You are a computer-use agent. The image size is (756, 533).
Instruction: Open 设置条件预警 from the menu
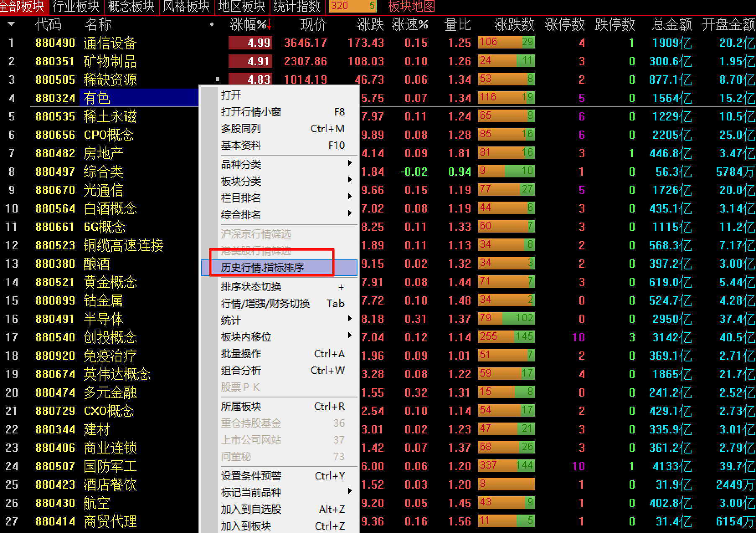click(251, 476)
